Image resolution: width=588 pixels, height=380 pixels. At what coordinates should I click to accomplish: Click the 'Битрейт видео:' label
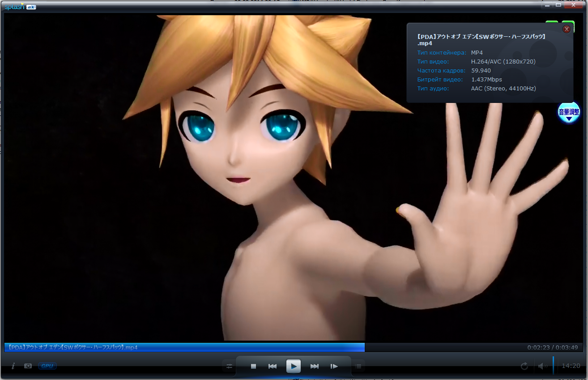(440, 80)
